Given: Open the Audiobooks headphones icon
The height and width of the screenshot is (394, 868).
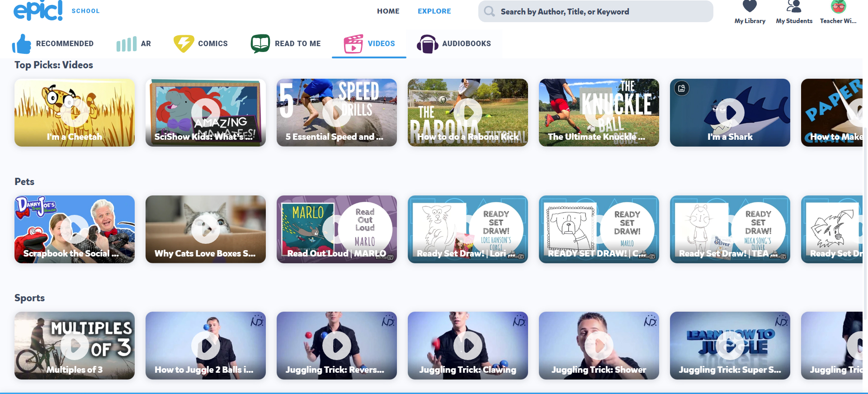Looking at the screenshot, I should pyautogui.click(x=427, y=44).
